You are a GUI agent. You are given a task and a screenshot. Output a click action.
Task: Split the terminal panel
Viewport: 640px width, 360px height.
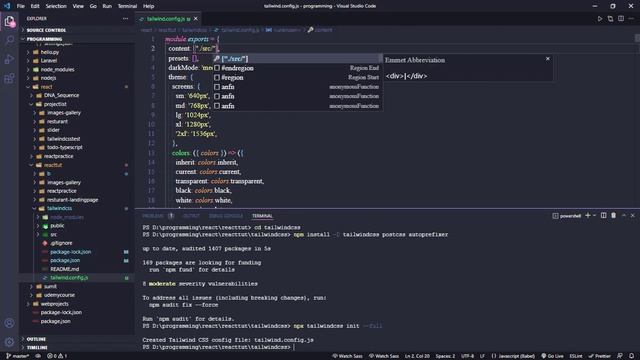603,216
